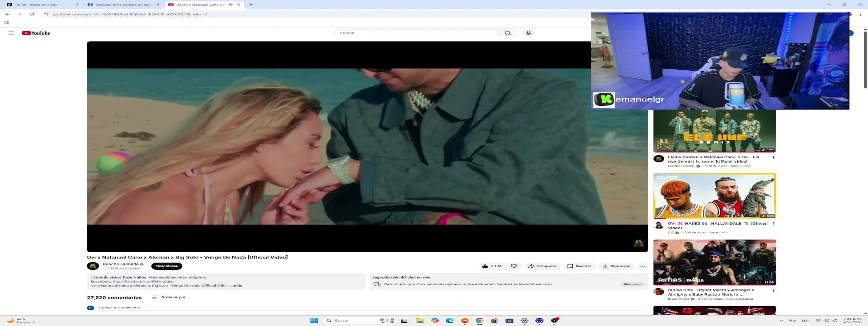Image resolution: width=868 pixels, height=326 pixels.
Task: Click the #NatanaelCano hashtag
Action: click(x=163, y=277)
